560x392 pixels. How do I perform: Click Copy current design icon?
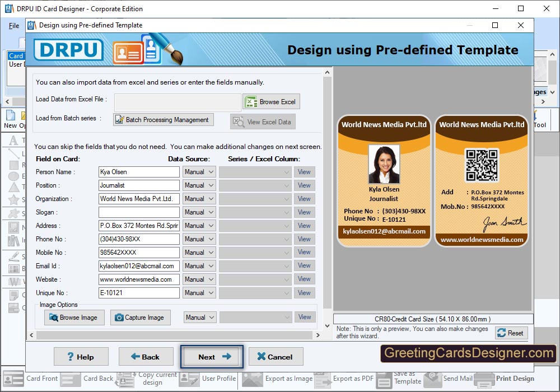coord(125,380)
